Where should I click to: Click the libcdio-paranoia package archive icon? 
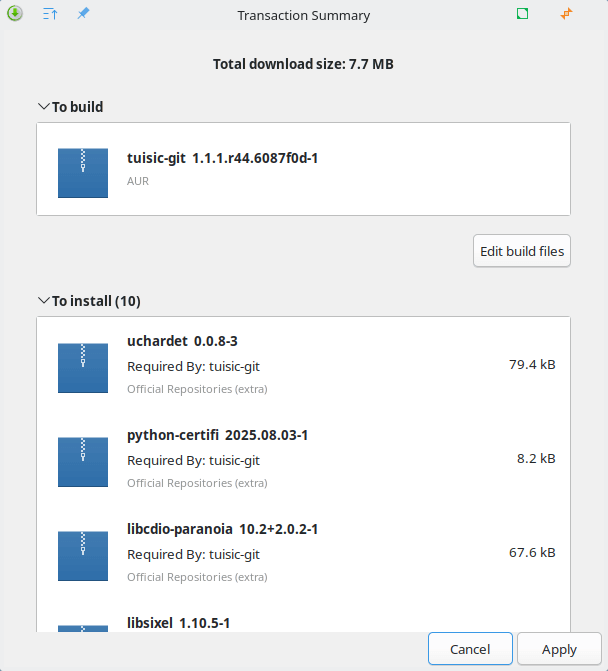pyautogui.click(x=83, y=556)
